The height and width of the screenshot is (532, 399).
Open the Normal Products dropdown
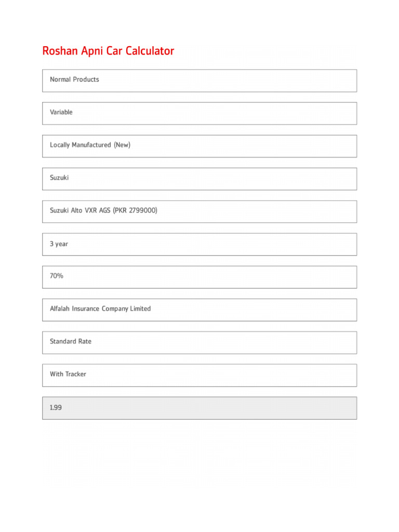[199, 81]
